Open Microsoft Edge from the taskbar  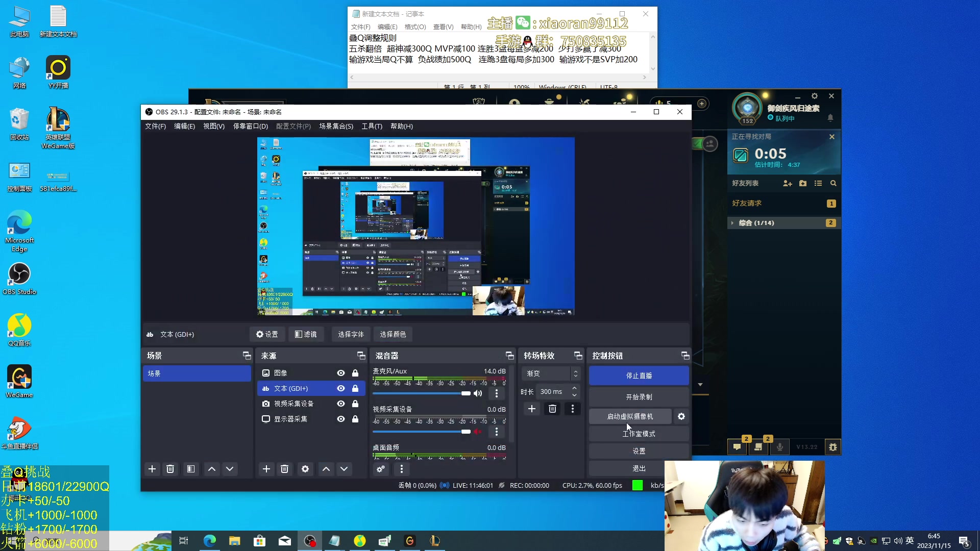click(209, 541)
